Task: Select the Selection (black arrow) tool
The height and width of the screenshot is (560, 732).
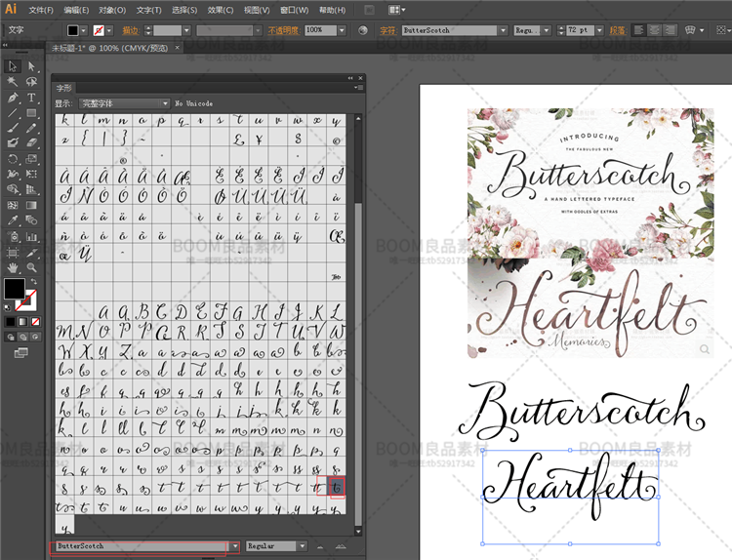Action: coord(13,66)
